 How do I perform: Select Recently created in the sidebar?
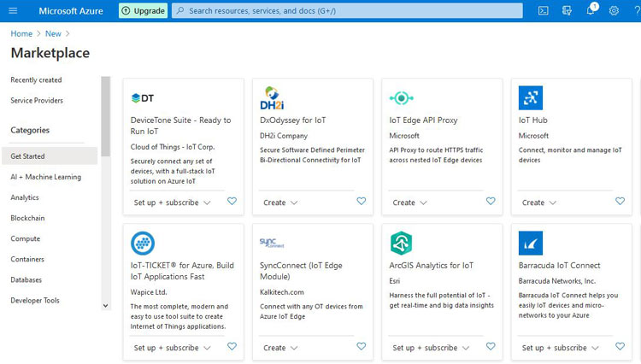pyautogui.click(x=36, y=80)
